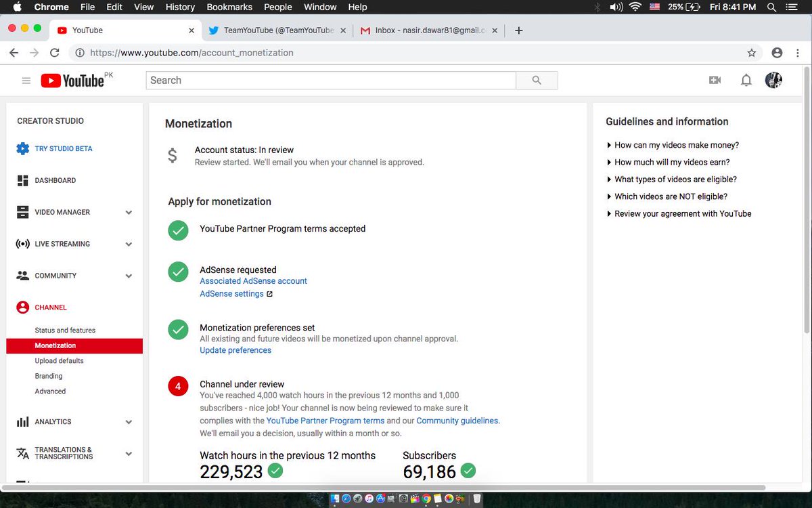Open macOS Spotlight search icon
Screen dimensions: 812x508
(771, 7)
